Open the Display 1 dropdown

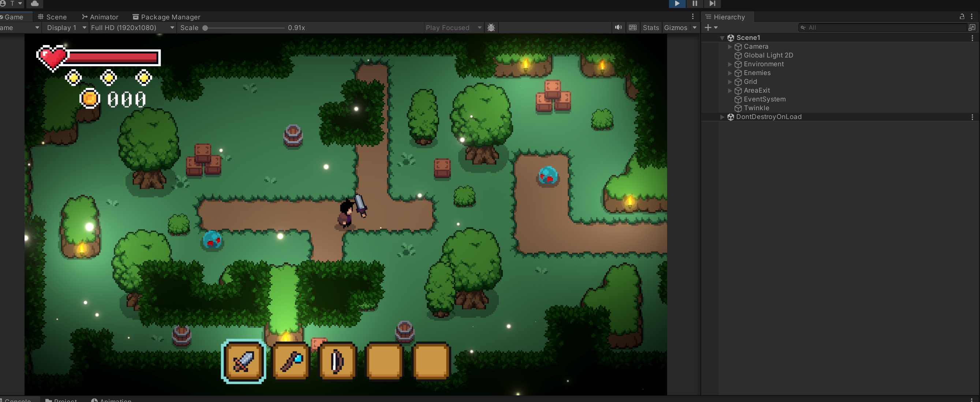[65, 28]
